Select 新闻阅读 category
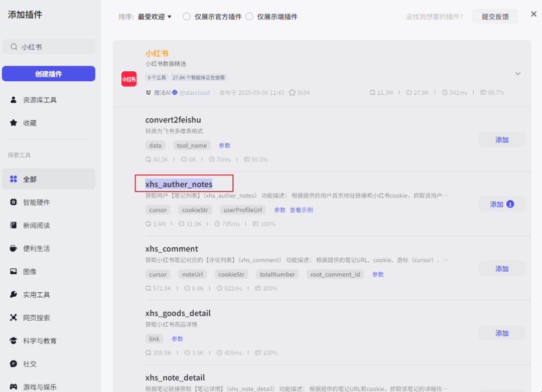The image size is (542, 392). (48, 225)
